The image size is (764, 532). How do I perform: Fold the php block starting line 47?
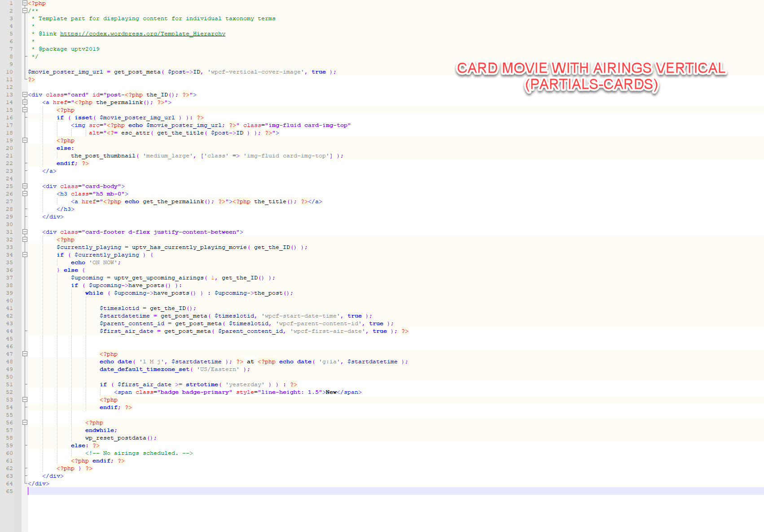tap(25, 354)
